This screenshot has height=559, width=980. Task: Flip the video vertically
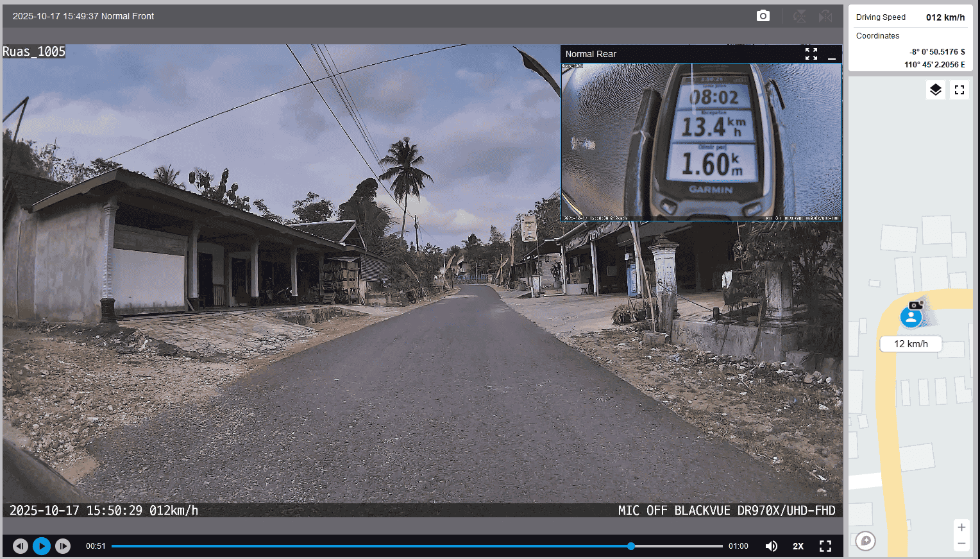click(799, 16)
